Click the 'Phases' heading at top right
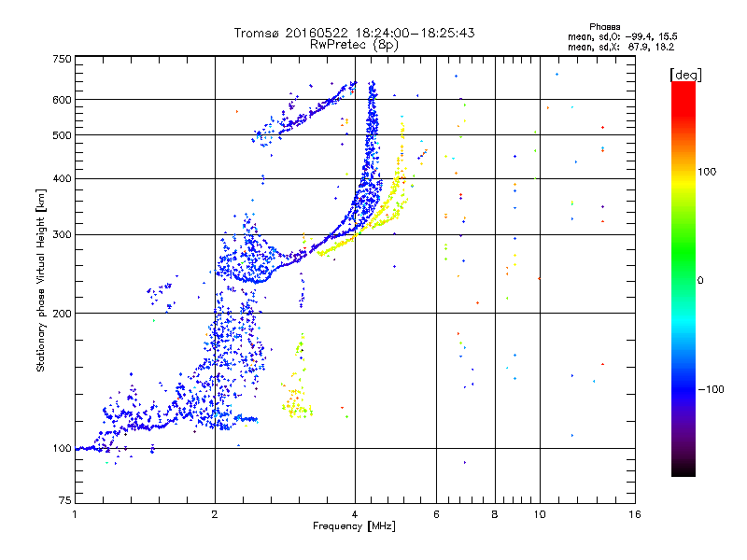747x560 pixels. (604, 27)
